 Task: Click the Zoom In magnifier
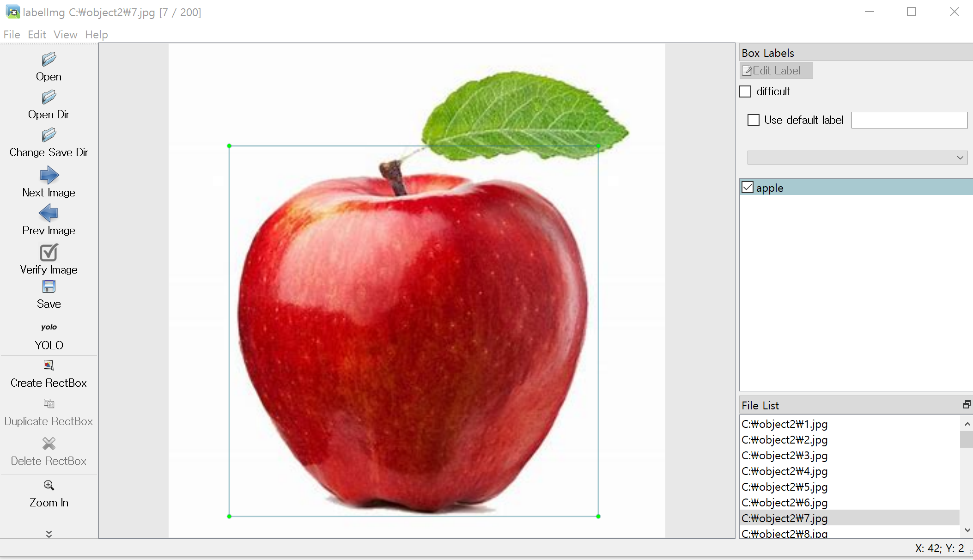[x=49, y=485]
